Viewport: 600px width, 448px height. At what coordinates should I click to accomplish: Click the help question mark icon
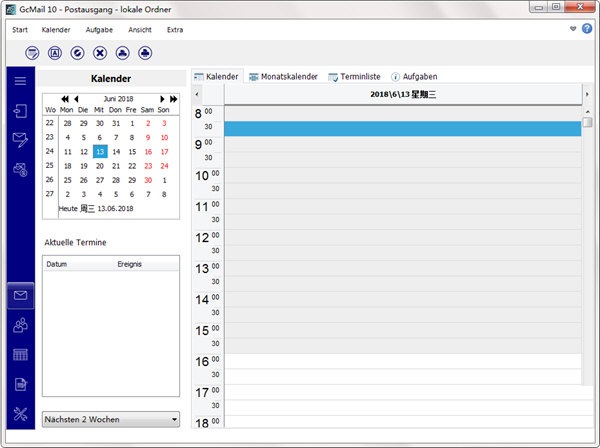(x=587, y=28)
